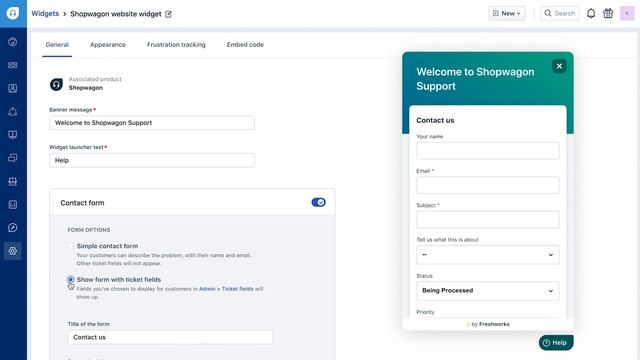
Task: Switch to the Appearance tab
Action: [x=108, y=44]
